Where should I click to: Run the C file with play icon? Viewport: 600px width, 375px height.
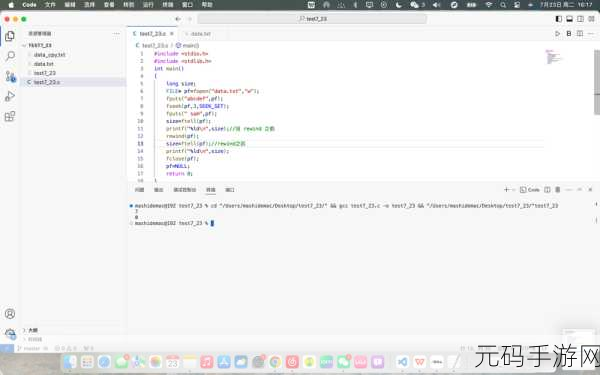click(558, 34)
